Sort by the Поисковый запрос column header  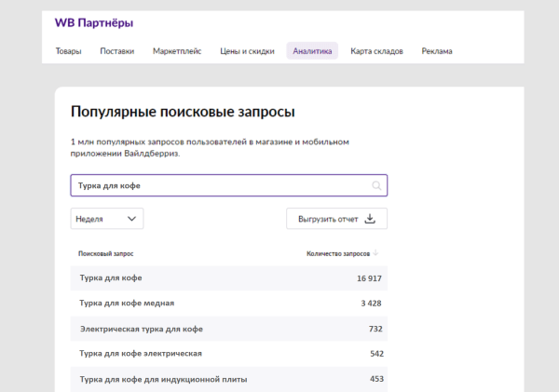106,253
